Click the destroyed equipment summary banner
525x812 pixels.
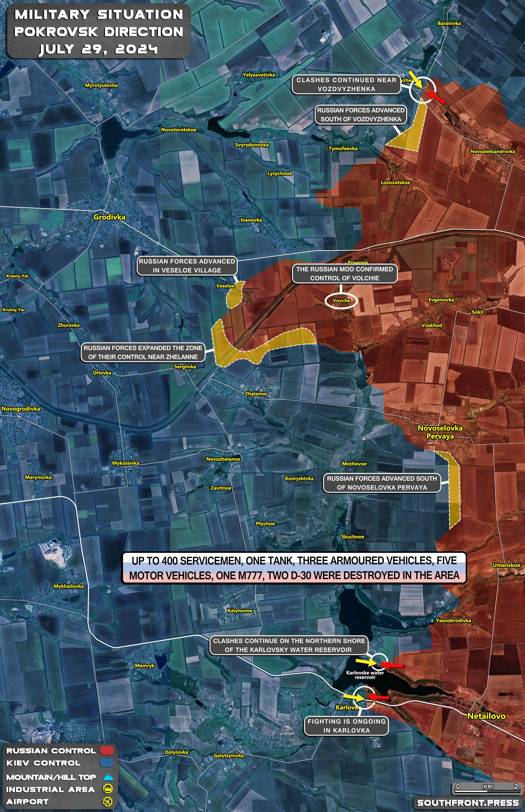[294, 568]
